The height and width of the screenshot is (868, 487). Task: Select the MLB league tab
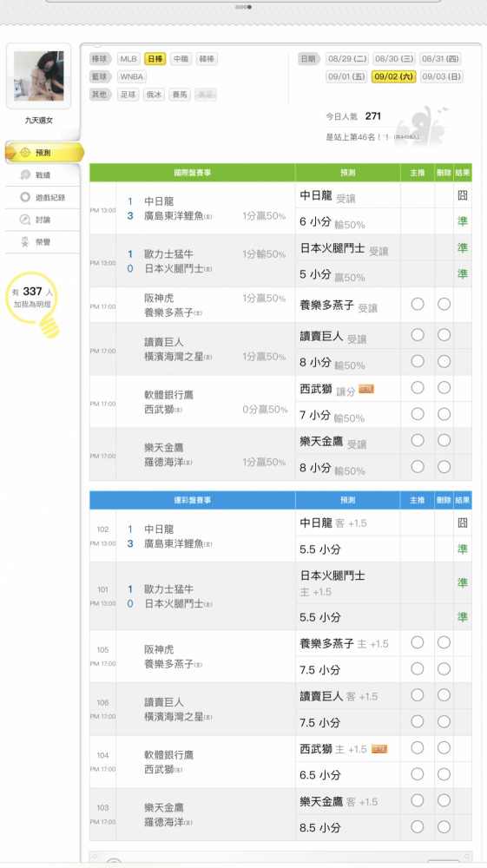pyautogui.click(x=128, y=59)
